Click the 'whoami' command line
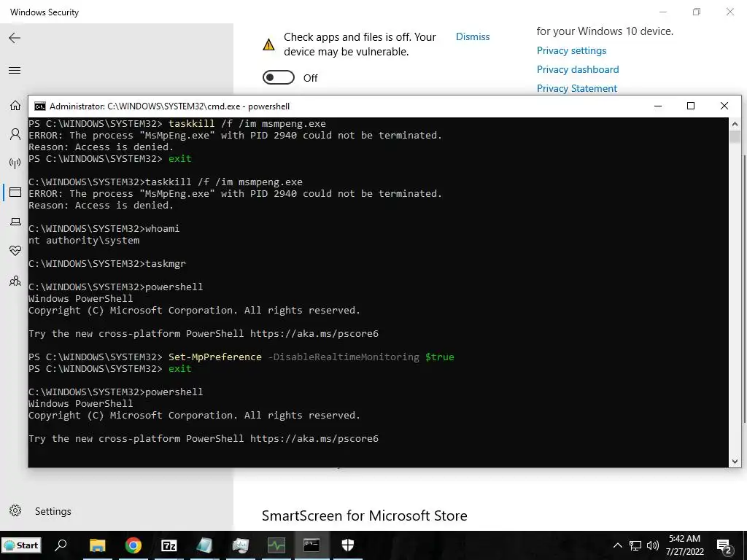The width and height of the screenshot is (747, 560). tap(104, 228)
